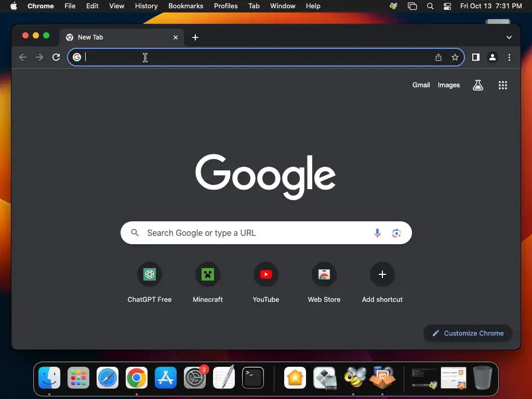Open the Help menu
The width and height of the screenshot is (532, 399).
point(313,6)
